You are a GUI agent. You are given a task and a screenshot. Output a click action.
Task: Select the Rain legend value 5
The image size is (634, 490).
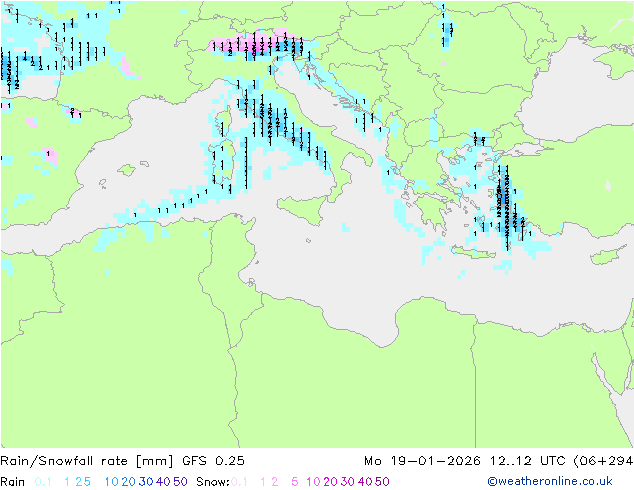point(87,482)
